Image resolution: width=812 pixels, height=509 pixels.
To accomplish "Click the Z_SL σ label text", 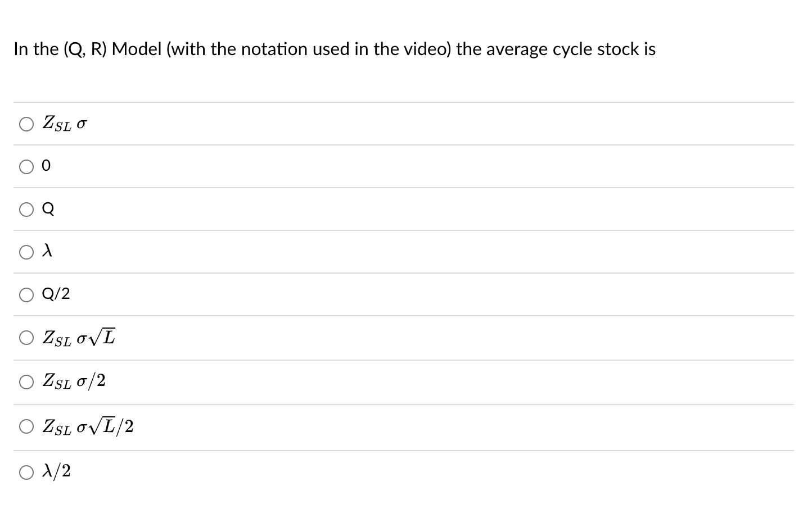I will point(64,123).
